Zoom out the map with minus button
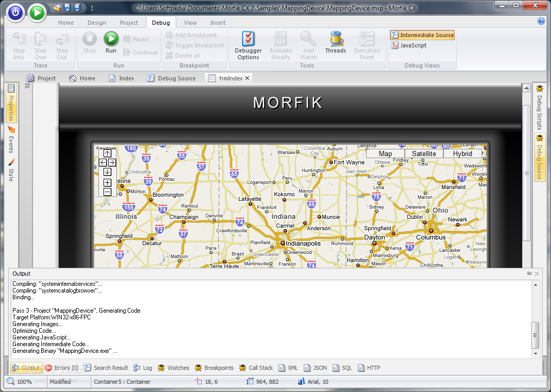The height and width of the screenshot is (392, 551). [x=108, y=192]
